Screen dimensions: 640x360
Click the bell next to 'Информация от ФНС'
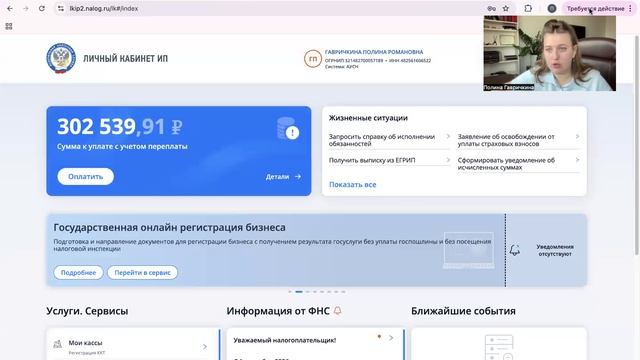[x=338, y=311]
